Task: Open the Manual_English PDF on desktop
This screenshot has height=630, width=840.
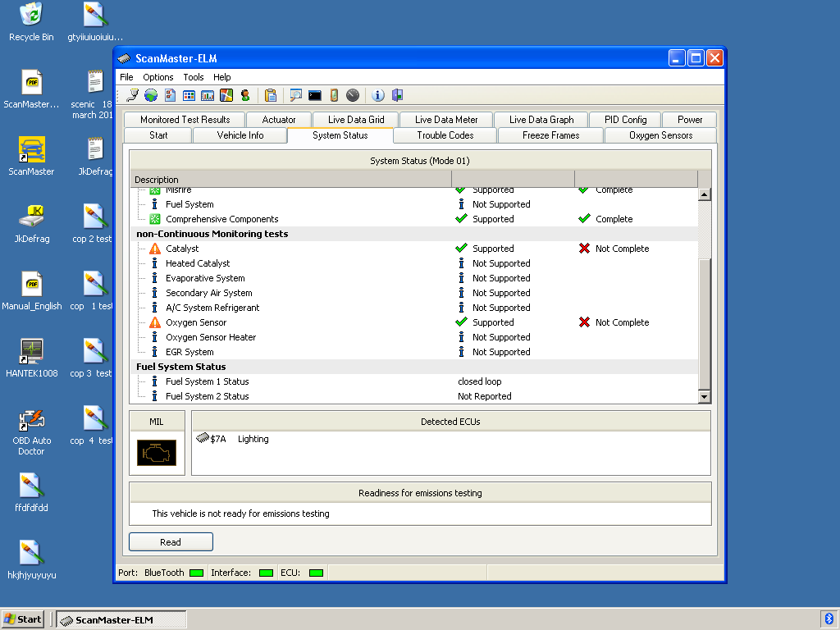Action: [32, 291]
